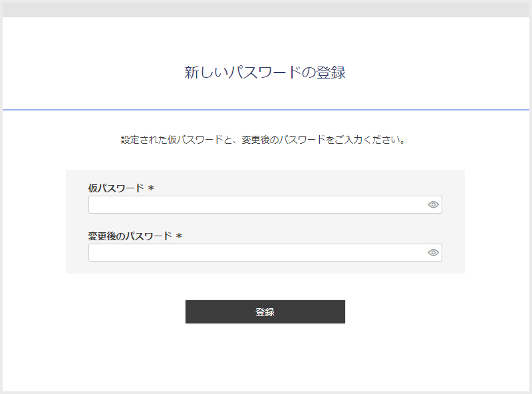Viewport: 532px width, 394px height.
Task: Submit the new password registration form
Action: [265, 311]
